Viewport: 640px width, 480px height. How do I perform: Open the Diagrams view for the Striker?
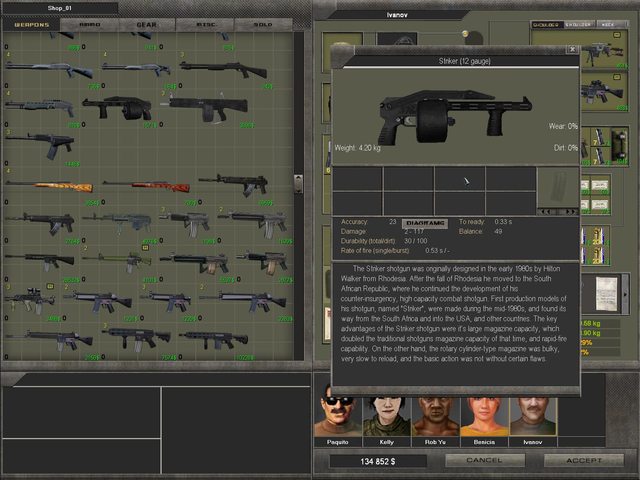[x=425, y=223]
